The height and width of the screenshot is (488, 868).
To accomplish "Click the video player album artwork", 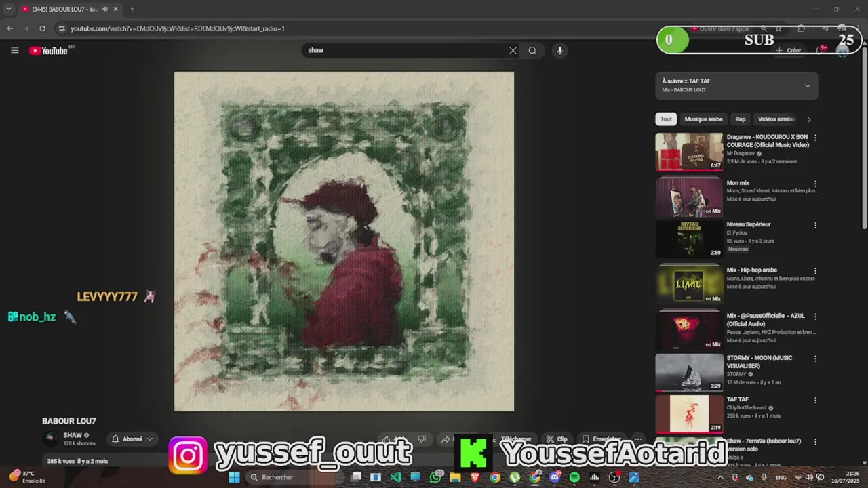I will point(344,241).
